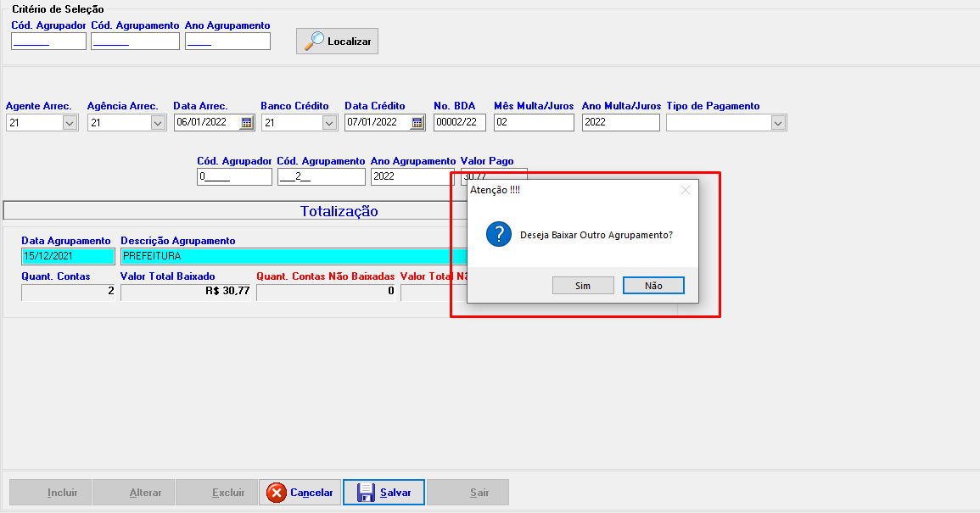Select the Descrição Agrupamento PREFEITURA field
Screen dimensions: 980x513
[288, 256]
